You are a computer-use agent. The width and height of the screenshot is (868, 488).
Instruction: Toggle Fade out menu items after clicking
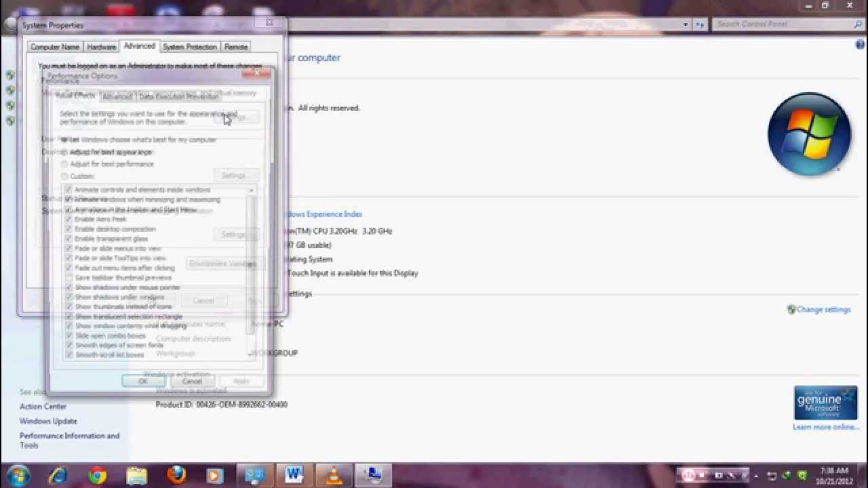click(68, 268)
